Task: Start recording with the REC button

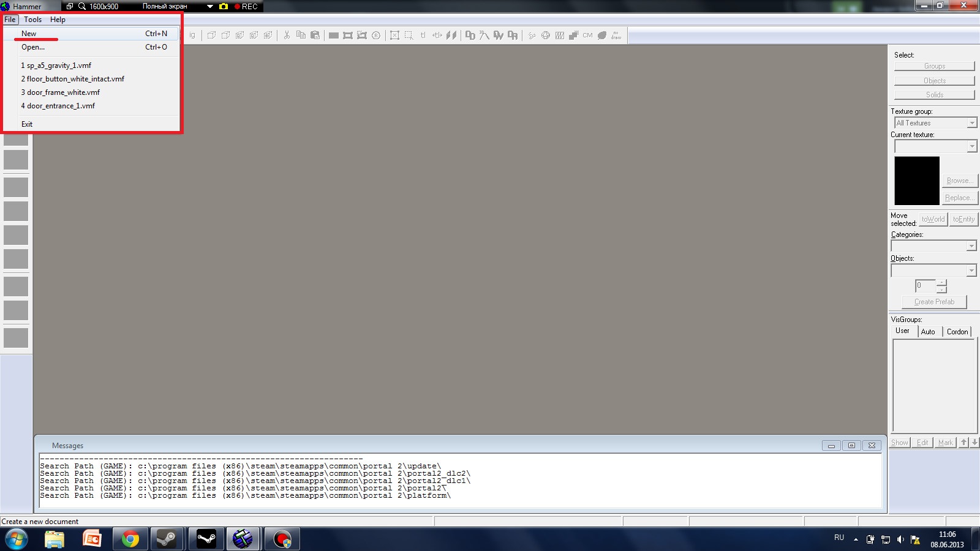Action: [x=246, y=6]
